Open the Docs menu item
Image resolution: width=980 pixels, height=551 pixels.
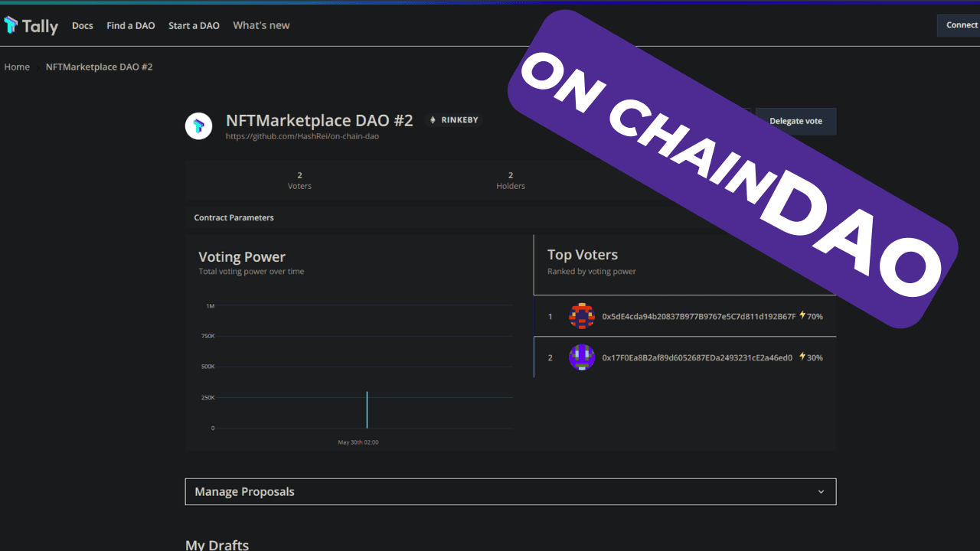[83, 25]
